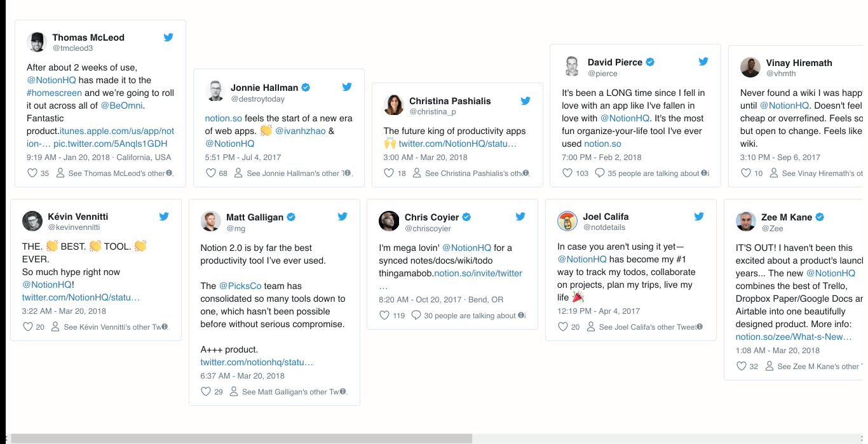868x444 pixels.
Task: Click @NotionHQ mention in Kévin Vennitti's tweet
Action: tap(47, 285)
